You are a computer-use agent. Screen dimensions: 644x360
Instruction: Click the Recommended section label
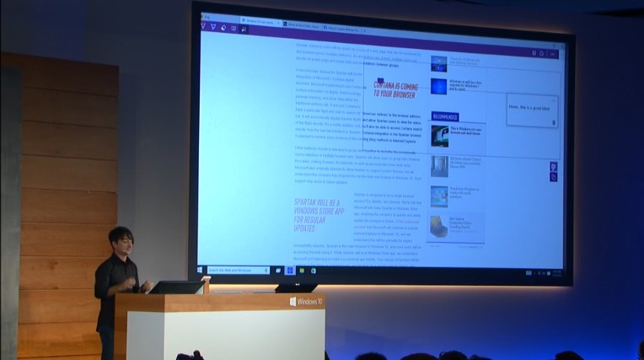(x=444, y=116)
